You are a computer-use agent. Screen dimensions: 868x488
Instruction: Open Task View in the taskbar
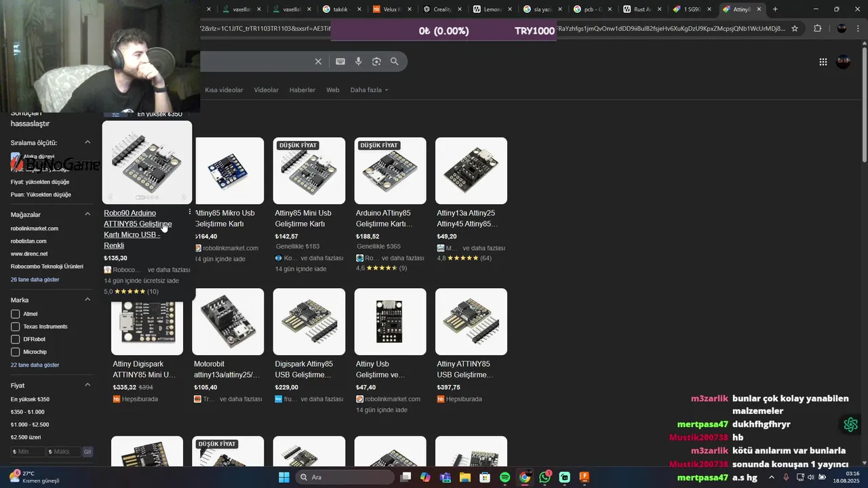(406, 477)
